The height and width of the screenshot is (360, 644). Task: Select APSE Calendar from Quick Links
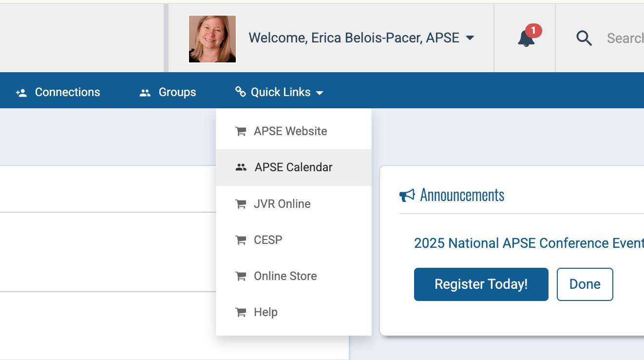click(294, 167)
